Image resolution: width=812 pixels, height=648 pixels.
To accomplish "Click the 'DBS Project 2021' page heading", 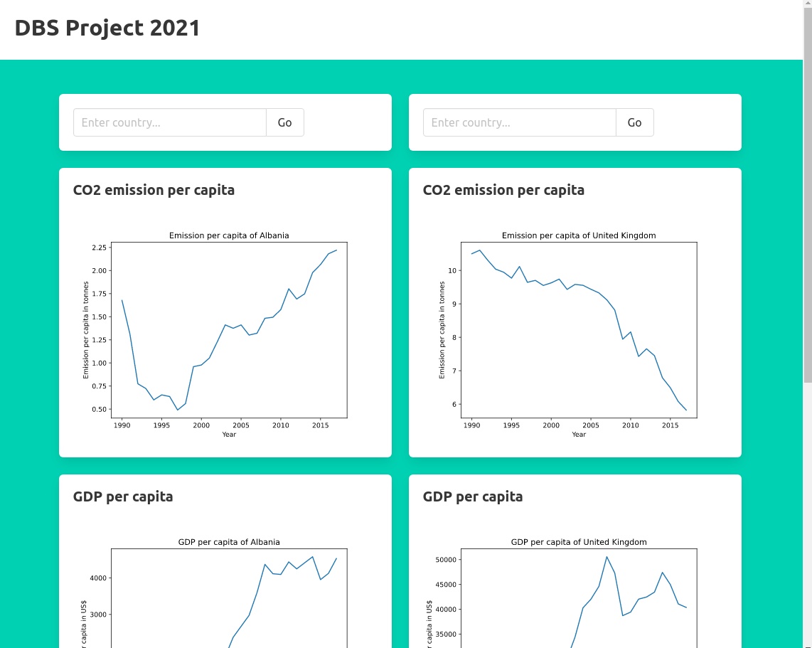I will point(107,28).
